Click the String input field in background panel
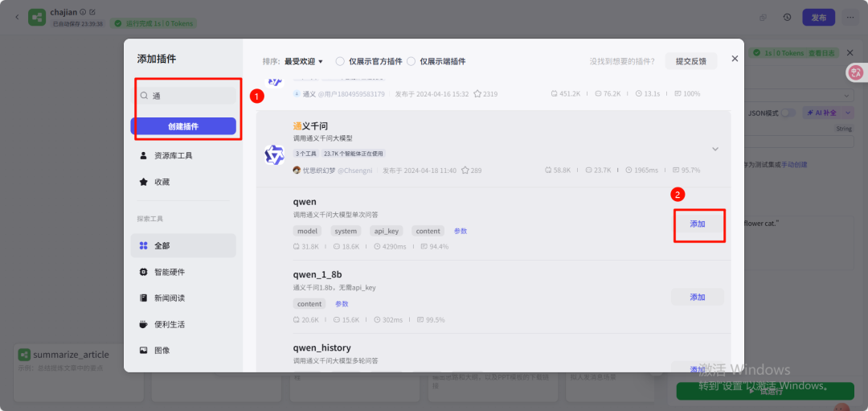The width and height of the screenshot is (868, 411). tap(800, 142)
